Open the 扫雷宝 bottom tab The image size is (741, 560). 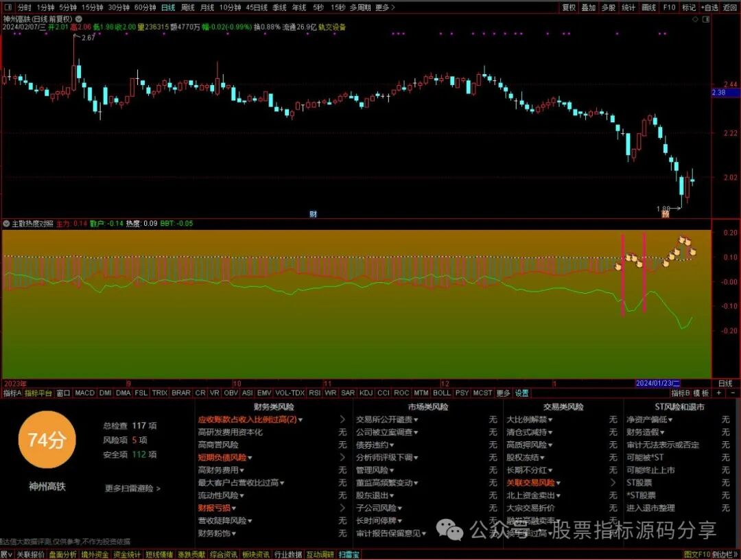349,555
